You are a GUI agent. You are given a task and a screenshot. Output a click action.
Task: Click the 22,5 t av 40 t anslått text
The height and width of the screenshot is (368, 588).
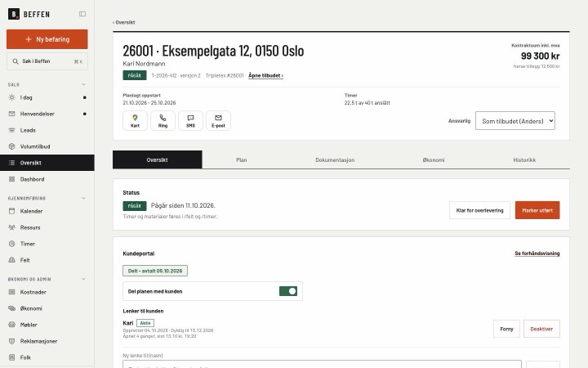[x=367, y=102]
